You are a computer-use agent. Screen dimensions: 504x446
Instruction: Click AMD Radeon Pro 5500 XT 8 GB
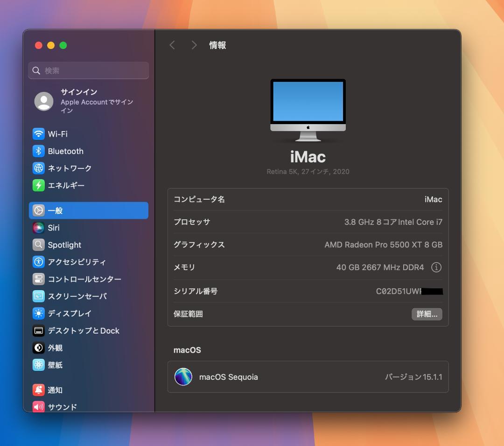point(384,245)
